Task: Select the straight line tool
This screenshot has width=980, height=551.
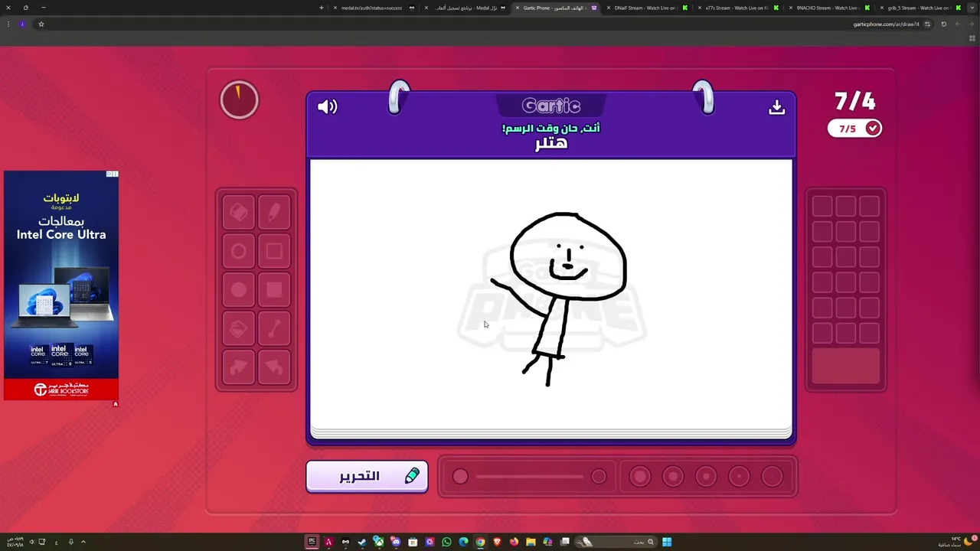Action: tap(274, 329)
